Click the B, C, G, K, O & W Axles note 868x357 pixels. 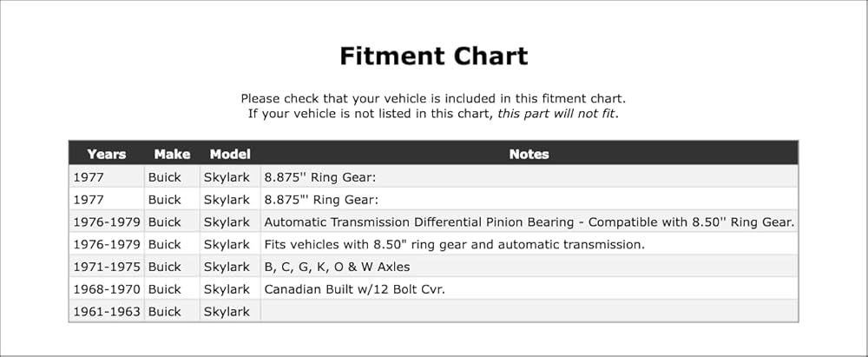(337, 267)
